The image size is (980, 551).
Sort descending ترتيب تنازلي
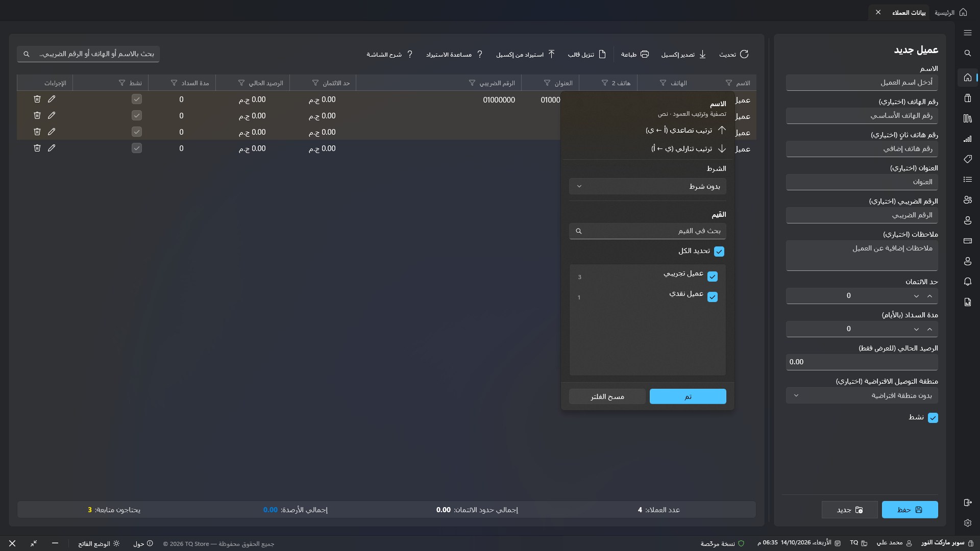pyautogui.click(x=689, y=149)
